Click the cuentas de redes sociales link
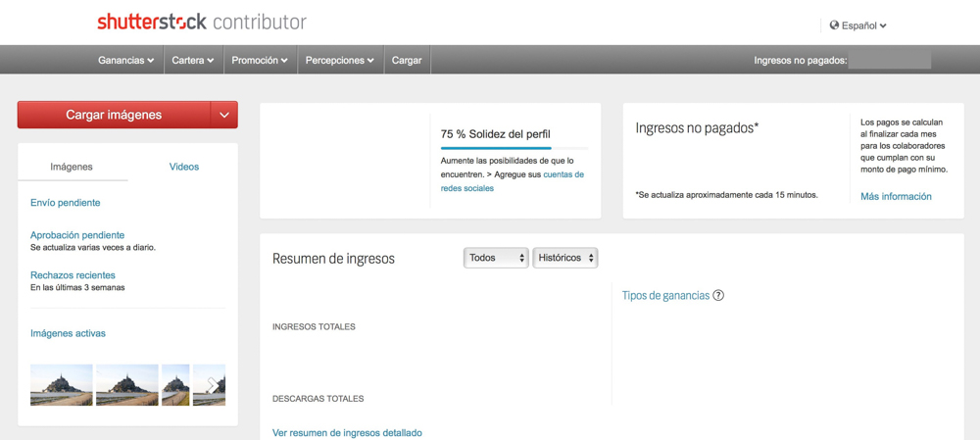Screen dimensions: 980x440 514,181
